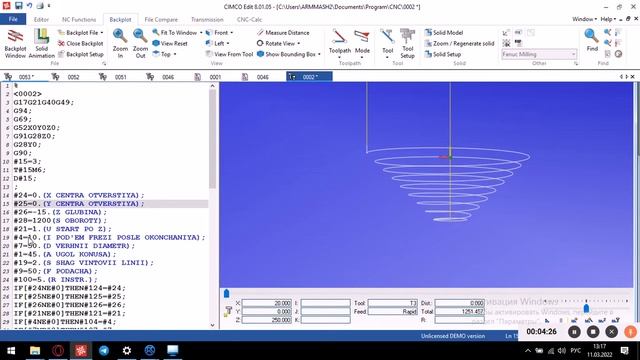Screen dimensions: 640x360
Task: Click the X coordinate field
Action: coord(267,303)
